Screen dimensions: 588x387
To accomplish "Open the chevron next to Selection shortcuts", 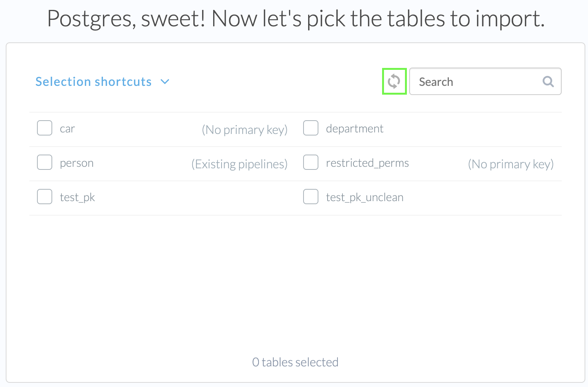I will 165,81.
